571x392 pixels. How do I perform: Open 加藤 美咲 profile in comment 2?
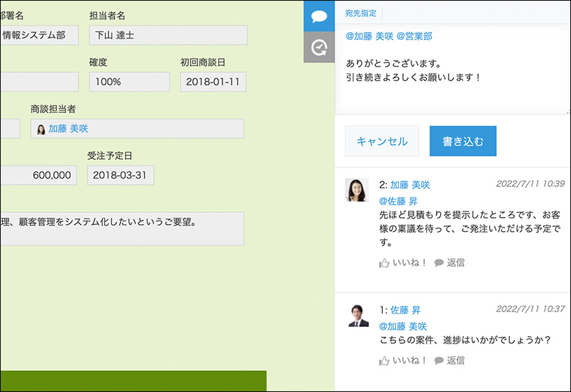[410, 185]
